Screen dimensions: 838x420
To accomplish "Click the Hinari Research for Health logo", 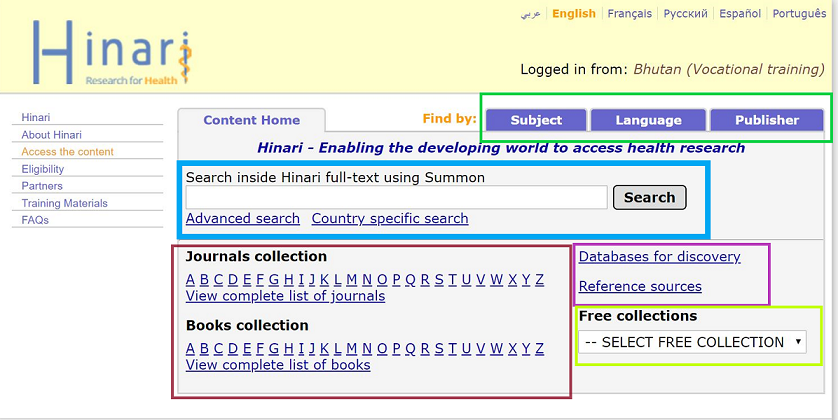I will point(112,52).
